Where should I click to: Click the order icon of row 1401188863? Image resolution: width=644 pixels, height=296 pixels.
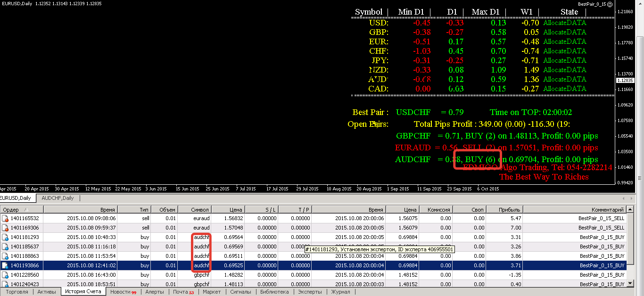click(x=5, y=256)
